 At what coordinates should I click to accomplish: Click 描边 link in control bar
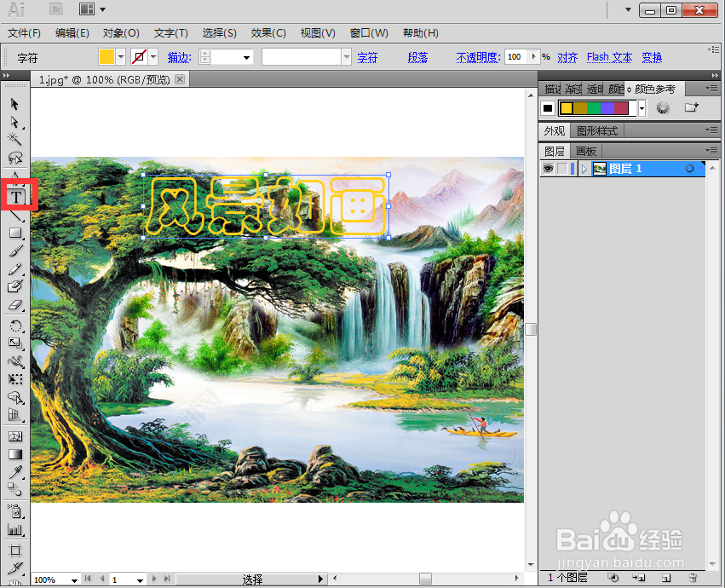coord(180,58)
